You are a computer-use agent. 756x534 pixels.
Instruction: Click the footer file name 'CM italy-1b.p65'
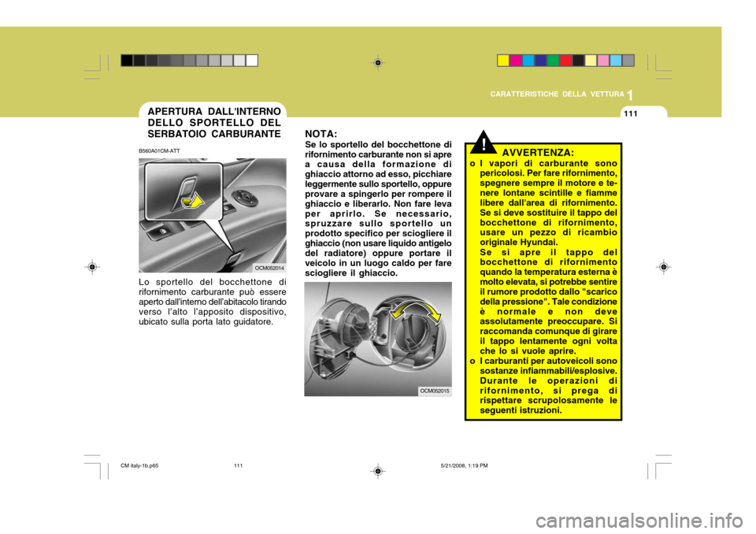tap(140, 465)
